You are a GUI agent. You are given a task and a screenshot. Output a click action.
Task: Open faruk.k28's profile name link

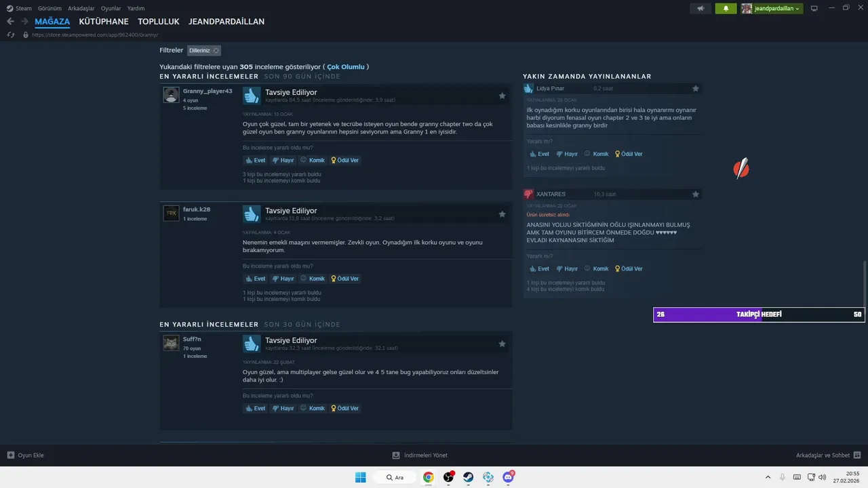(197, 209)
